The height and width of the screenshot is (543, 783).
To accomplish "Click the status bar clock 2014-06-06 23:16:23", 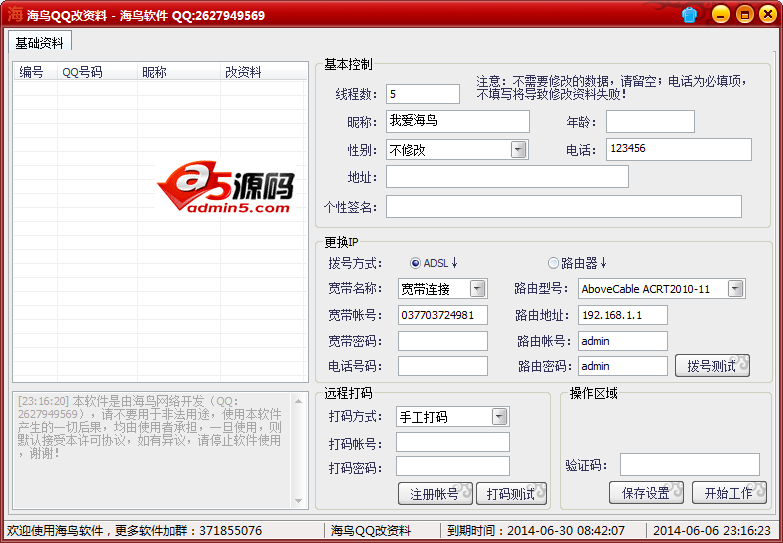I will pyautogui.click(x=712, y=531).
